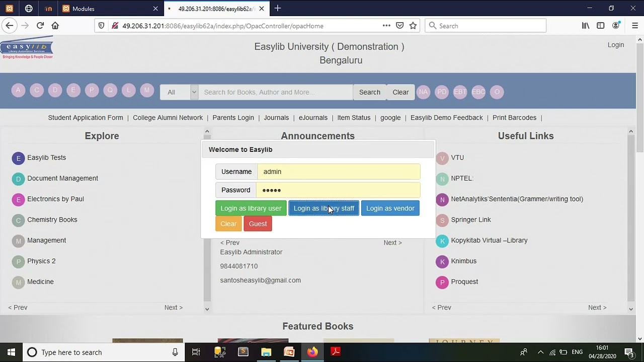Click Login link at top right
Viewport: 644px width, 362px height.
pos(615,45)
